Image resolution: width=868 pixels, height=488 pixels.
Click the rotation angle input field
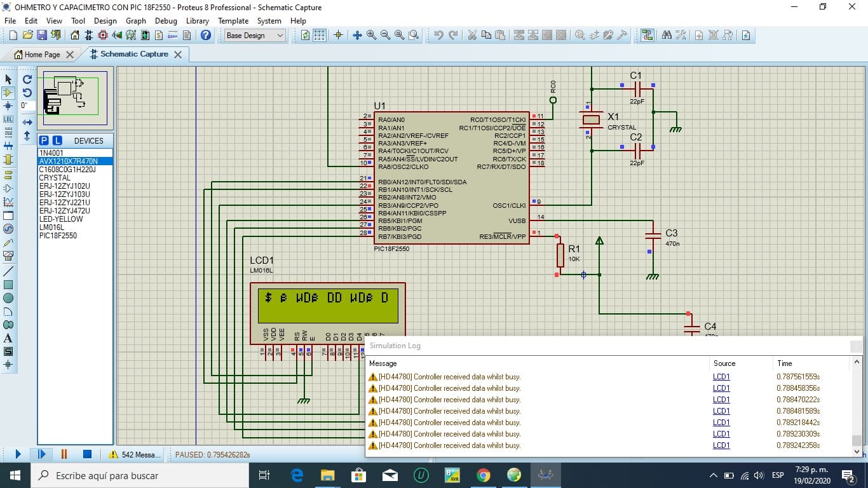(27, 106)
